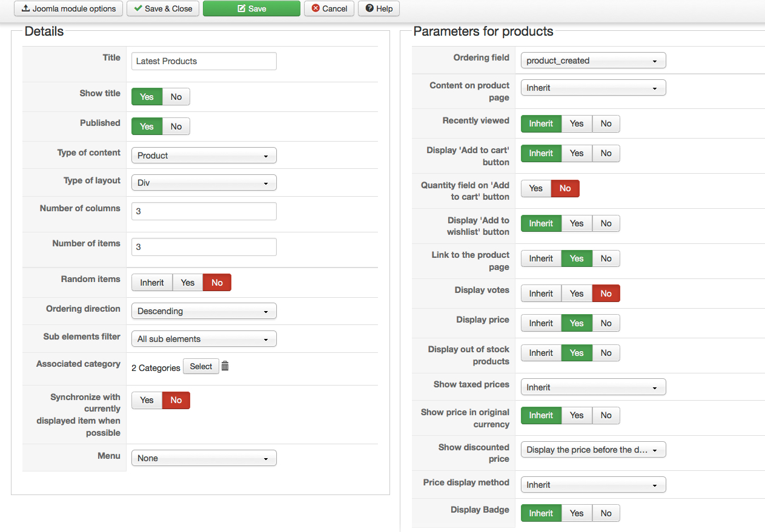The image size is (765, 532).
Task: Click the Title text field
Action: pos(204,61)
